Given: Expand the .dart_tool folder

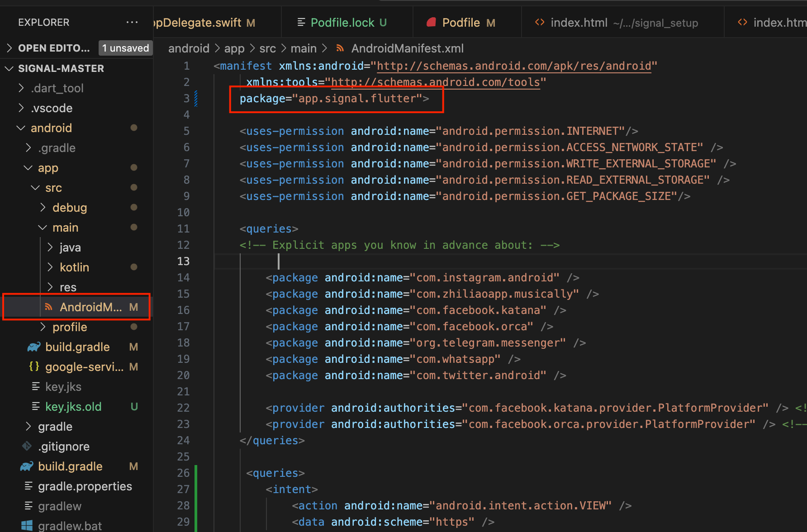Looking at the screenshot, I should tap(21, 88).
